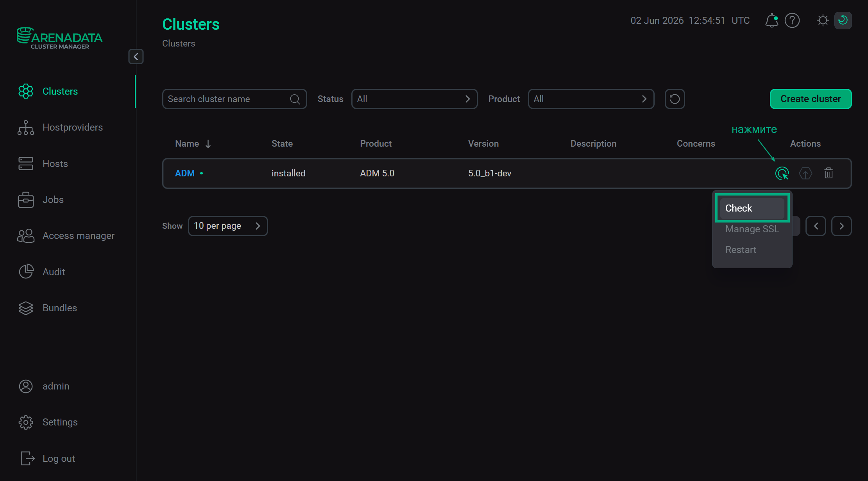The height and width of the screenshot is (481, 868).
Task: Click the Settings gear icon
Action: [26, 422]
